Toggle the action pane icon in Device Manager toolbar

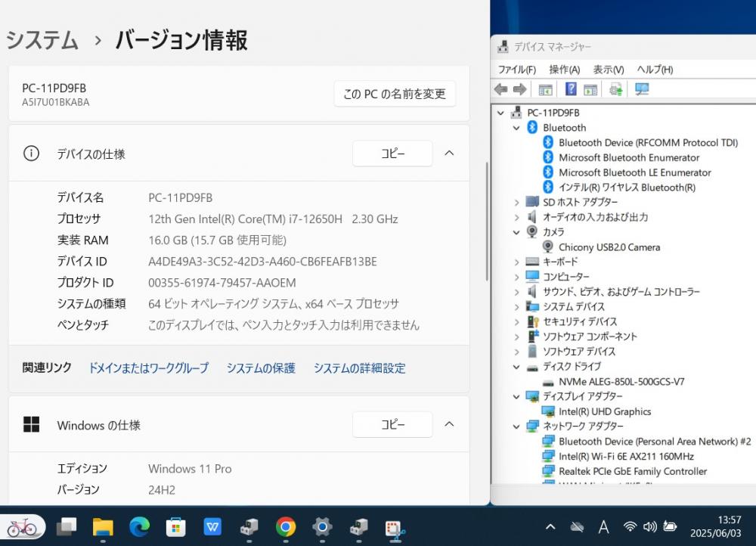(x=590, y=89)
